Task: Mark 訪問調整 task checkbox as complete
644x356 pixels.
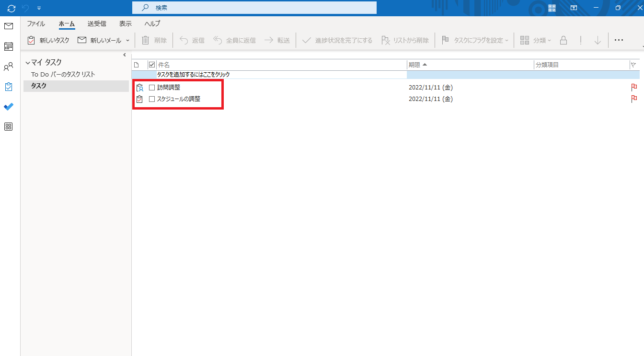Action: point(152,88)
